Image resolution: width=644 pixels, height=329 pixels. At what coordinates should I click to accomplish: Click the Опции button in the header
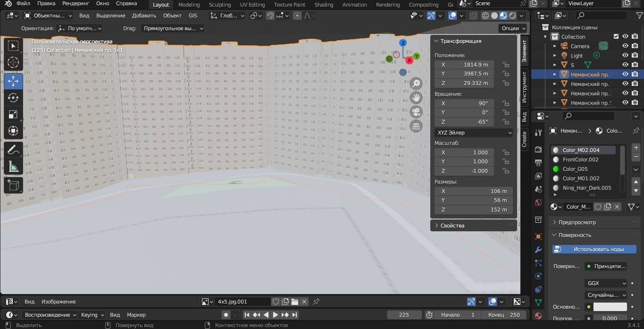pyautogui.click(x=513, y=28)
